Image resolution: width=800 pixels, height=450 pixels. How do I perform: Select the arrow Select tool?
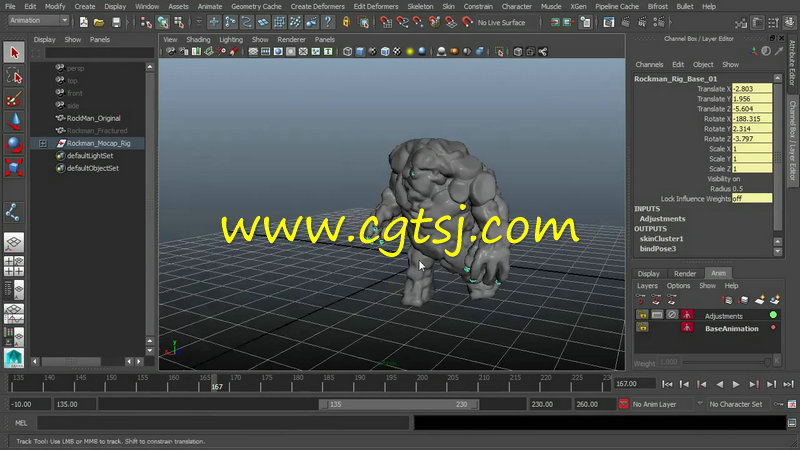click(x=14, y=53)
